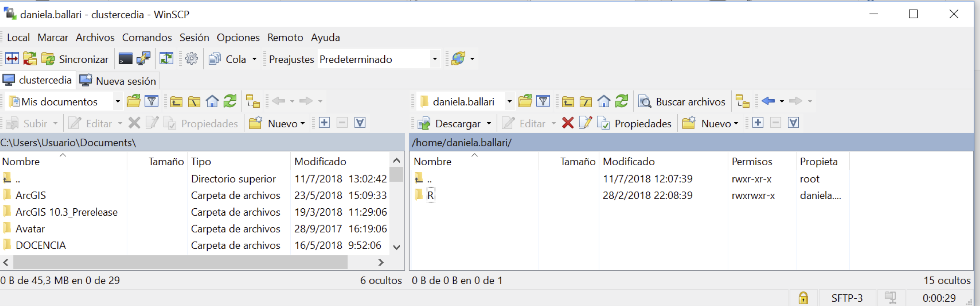Open remote back history dropdown arrow

781,101
